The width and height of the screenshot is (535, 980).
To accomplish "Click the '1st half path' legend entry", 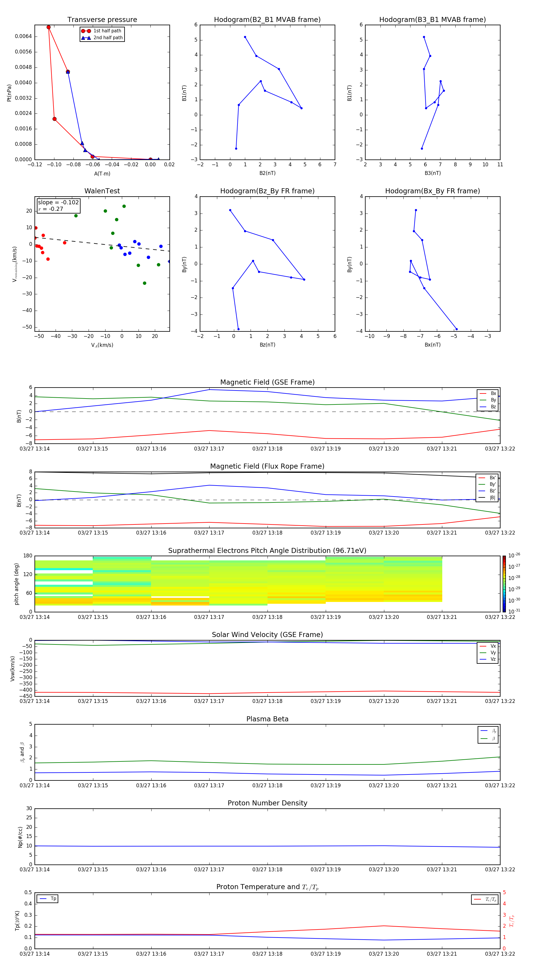I will pos(102,31).
